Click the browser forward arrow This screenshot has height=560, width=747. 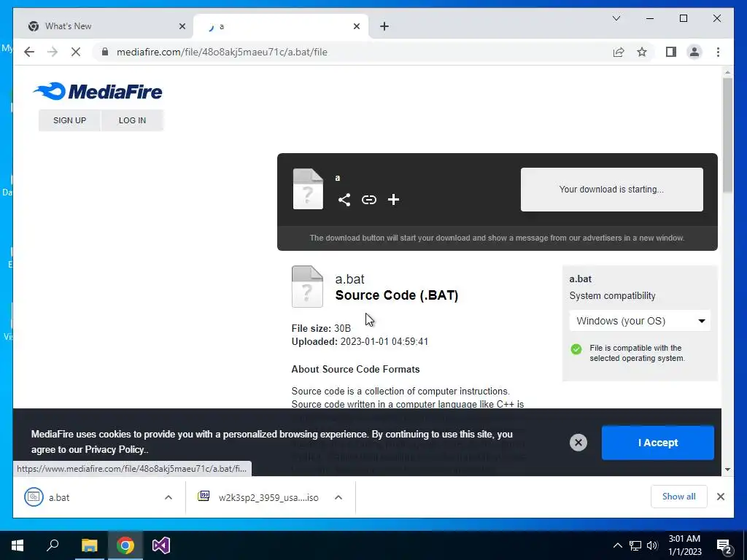(53, 52)
